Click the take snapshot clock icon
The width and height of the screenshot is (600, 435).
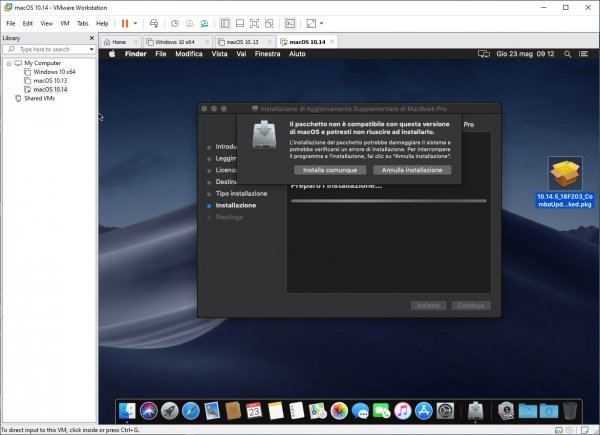click(x=174, y=23)
